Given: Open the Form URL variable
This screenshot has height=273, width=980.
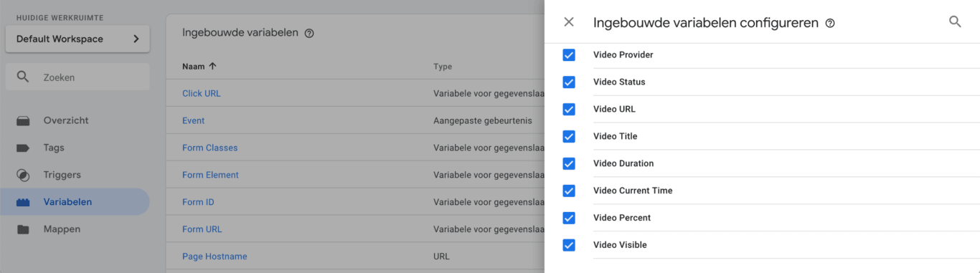Looking at the screenshot, I should (202, 229).
